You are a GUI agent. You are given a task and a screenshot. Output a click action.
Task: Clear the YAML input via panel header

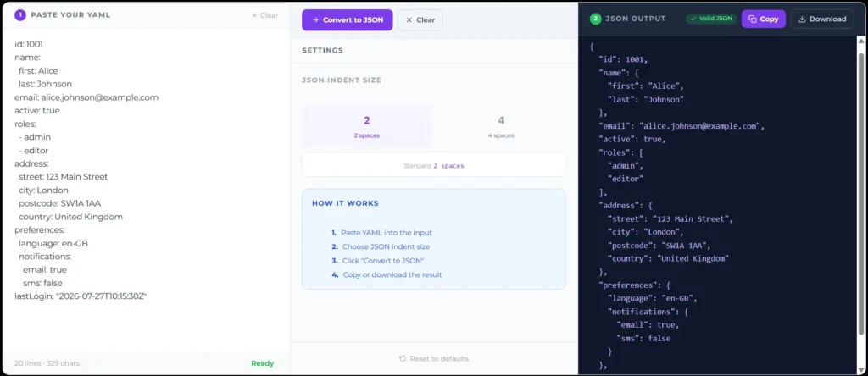point(265,15)
